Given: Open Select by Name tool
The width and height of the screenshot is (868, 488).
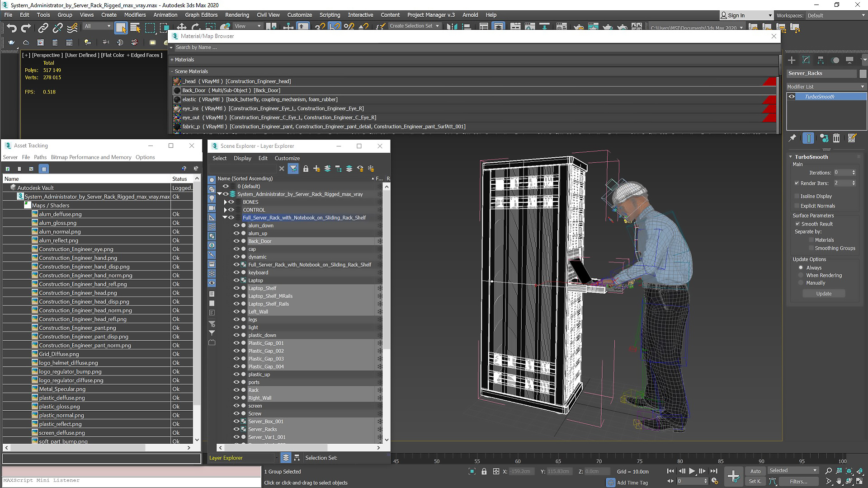Looking at the screenshot, I should pos(135,28).
